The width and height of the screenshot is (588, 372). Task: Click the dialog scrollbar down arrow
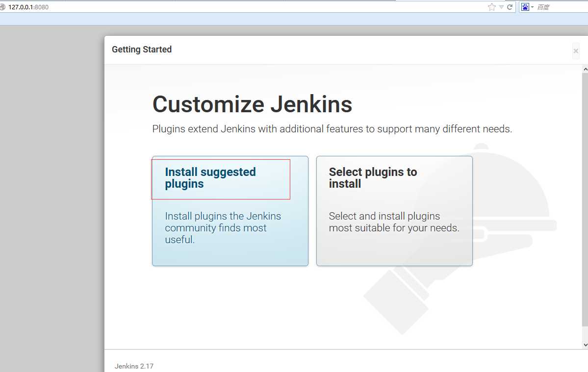coord(585,345)
